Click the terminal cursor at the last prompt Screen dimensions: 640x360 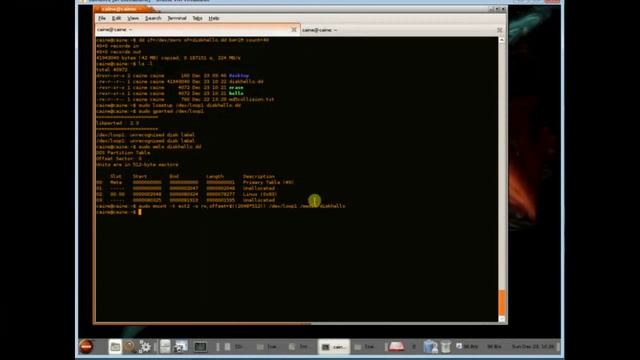tap(140, 212)
